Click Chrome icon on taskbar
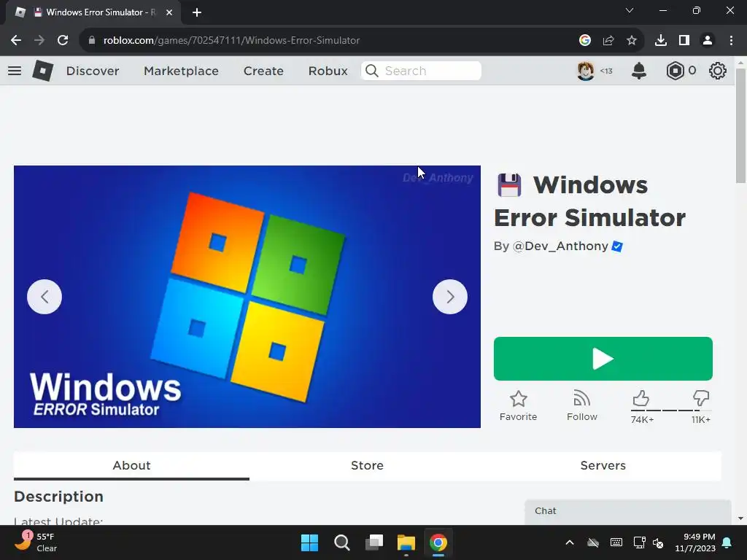The height and width of the screenshot is (560, 747). tap(438, 542)
